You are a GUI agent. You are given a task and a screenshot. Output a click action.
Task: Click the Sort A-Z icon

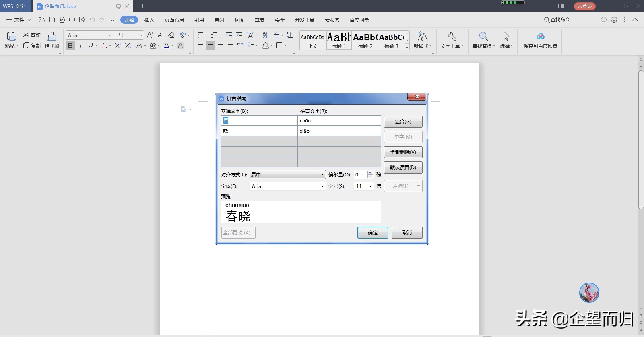pyautogui.click(x=265, y=35)
